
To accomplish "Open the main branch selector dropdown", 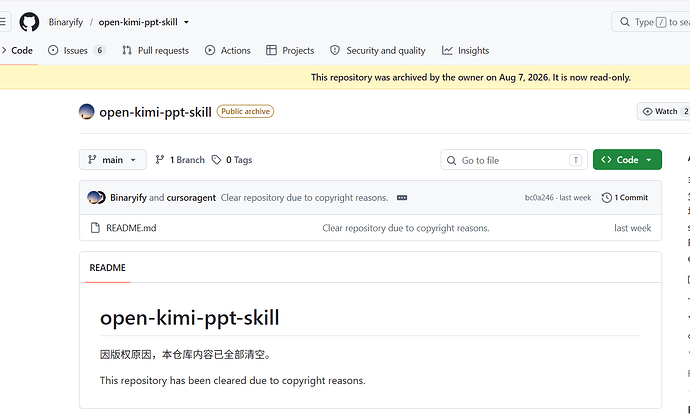I will coord(113,160).
